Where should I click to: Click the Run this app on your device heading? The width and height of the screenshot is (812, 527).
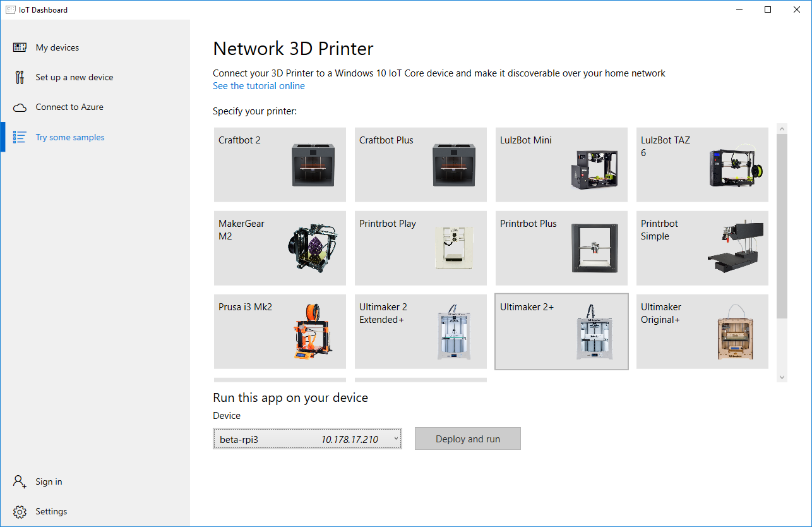(290, 397)
